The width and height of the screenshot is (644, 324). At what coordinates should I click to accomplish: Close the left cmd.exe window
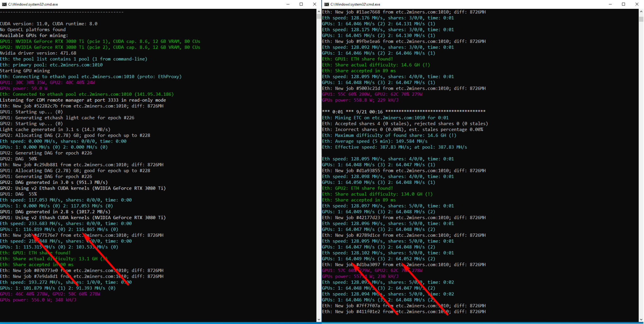[x=314, y=4]
